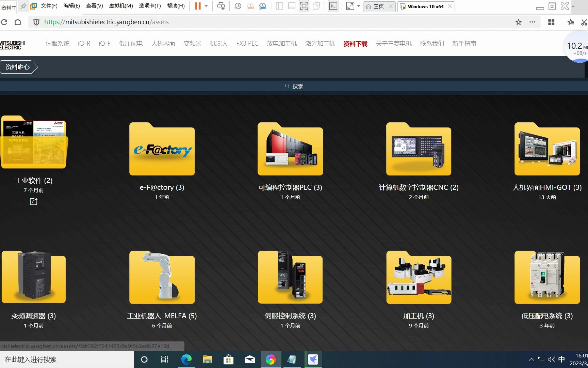Open the 编辑(E) menu
Image resolution: width=588 pixels, height=368 pixels.
(71, 6)
